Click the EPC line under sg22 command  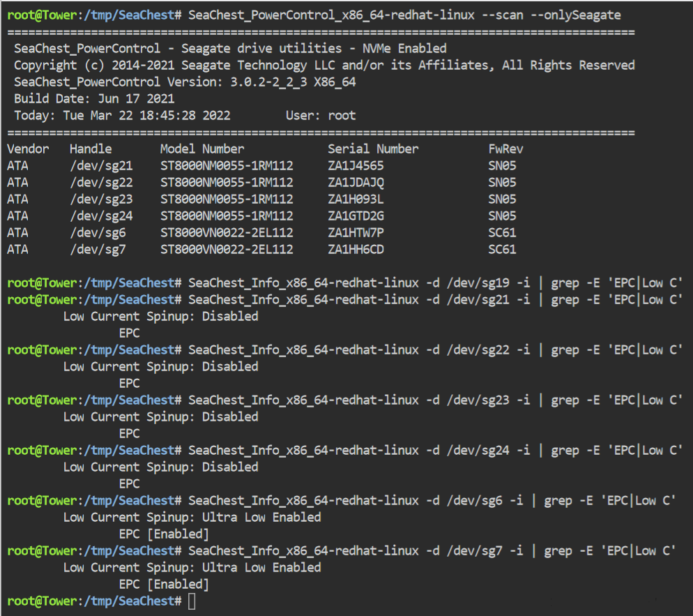(x=130, y=384)
